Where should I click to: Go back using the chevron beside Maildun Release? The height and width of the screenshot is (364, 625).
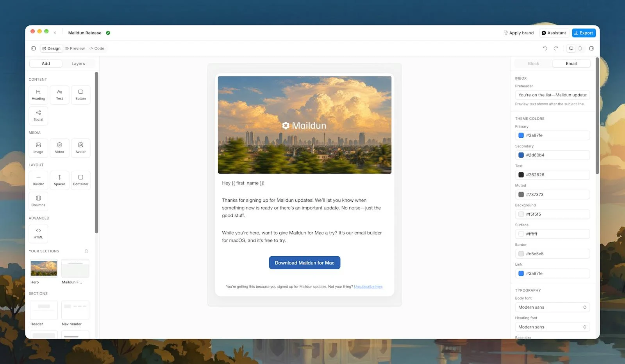click(55, 33)
